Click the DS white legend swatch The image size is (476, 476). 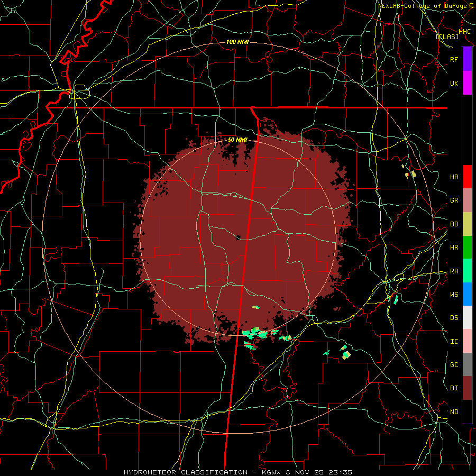pyautogui.click(x=467, y=317)
